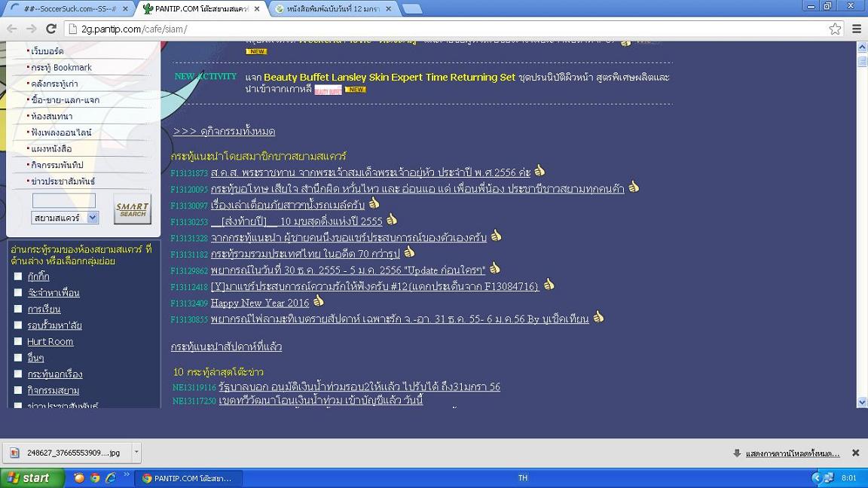The width and height of the screenshot is (868, 488).
Task: Check the Hurt Room checkbox
Action: 18,341
